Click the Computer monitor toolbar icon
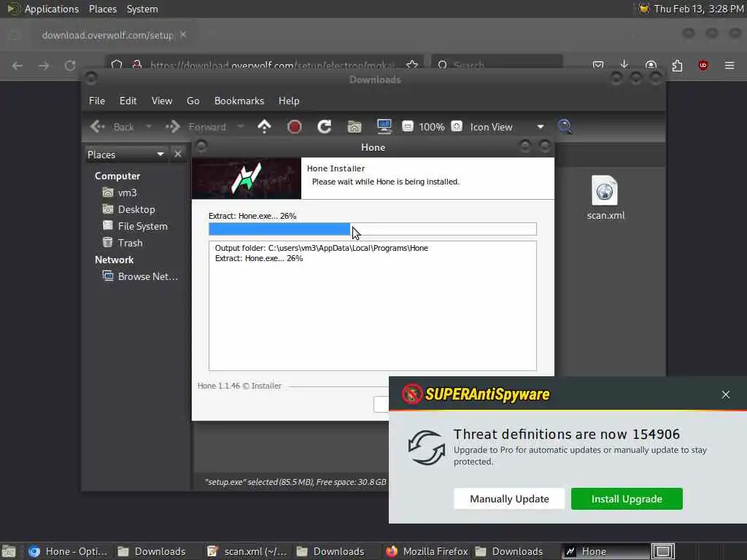 click(384, 126)
